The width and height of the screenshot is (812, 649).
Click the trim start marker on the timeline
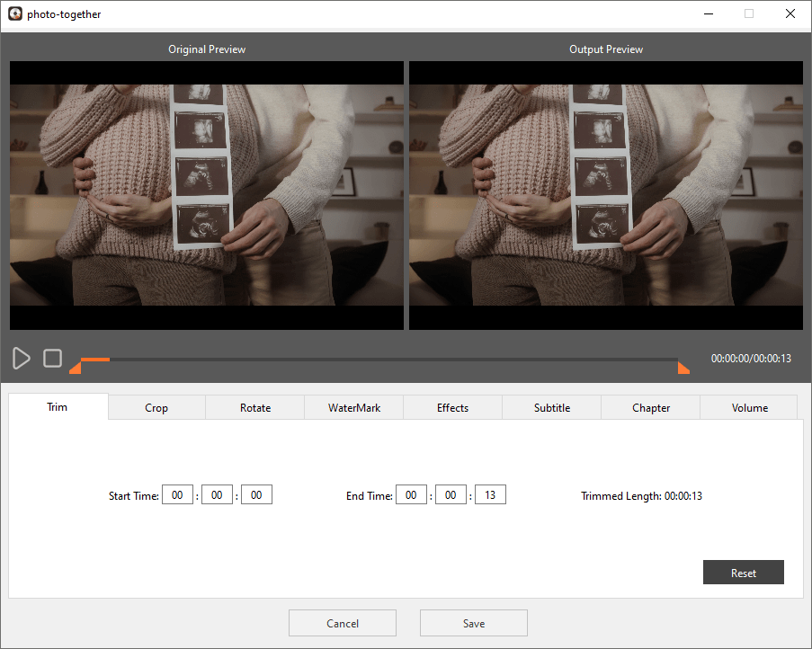point(76,368)
